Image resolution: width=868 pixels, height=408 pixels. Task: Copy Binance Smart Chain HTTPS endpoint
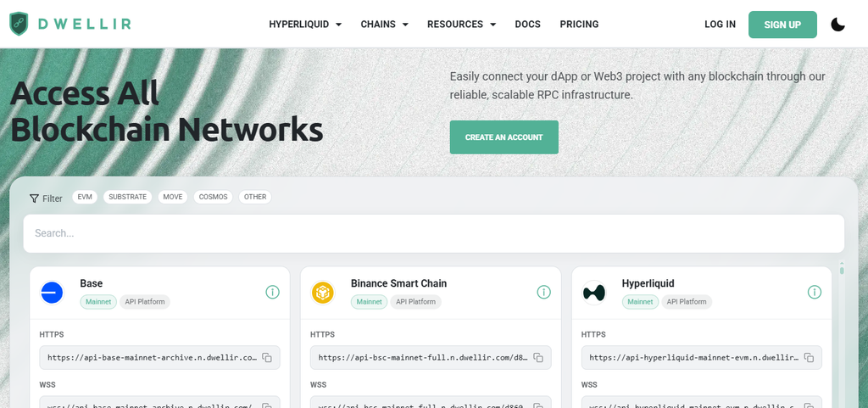click(x=538, y=358)
